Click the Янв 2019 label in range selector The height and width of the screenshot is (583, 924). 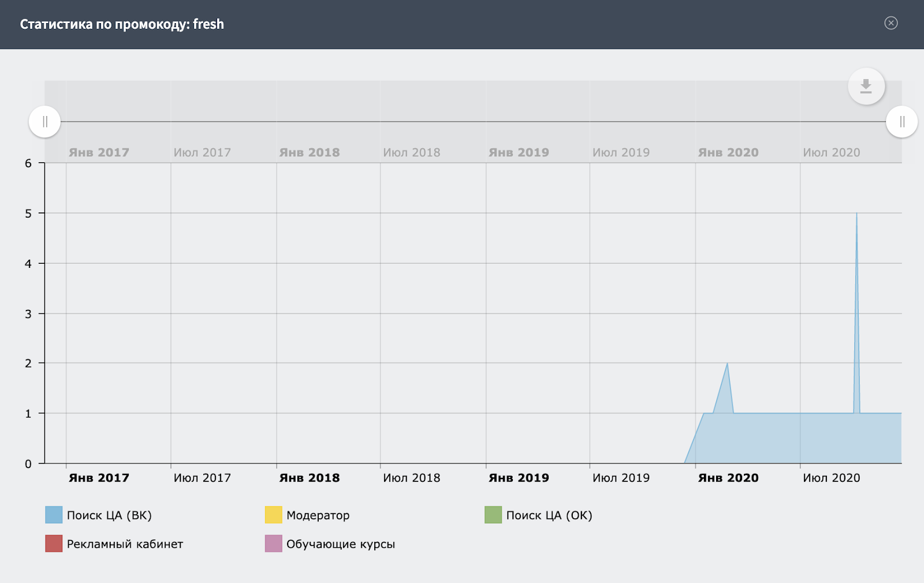[519, 152]
